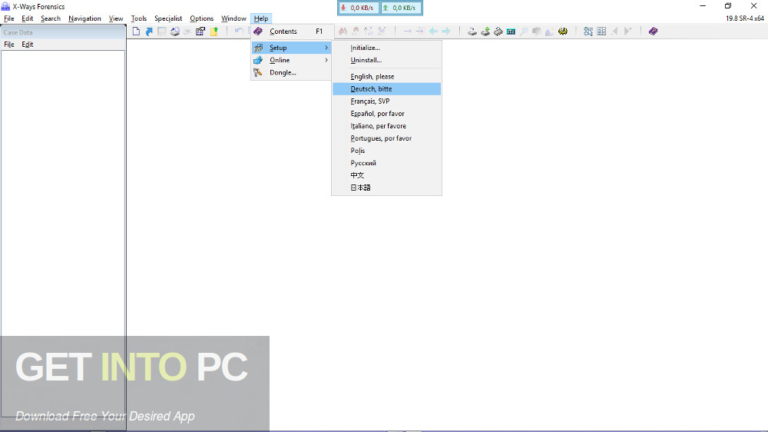The image size is (768, 432).
Task: Click the X-Ways Forensics app icon in title bar
Action: (5, 6)
